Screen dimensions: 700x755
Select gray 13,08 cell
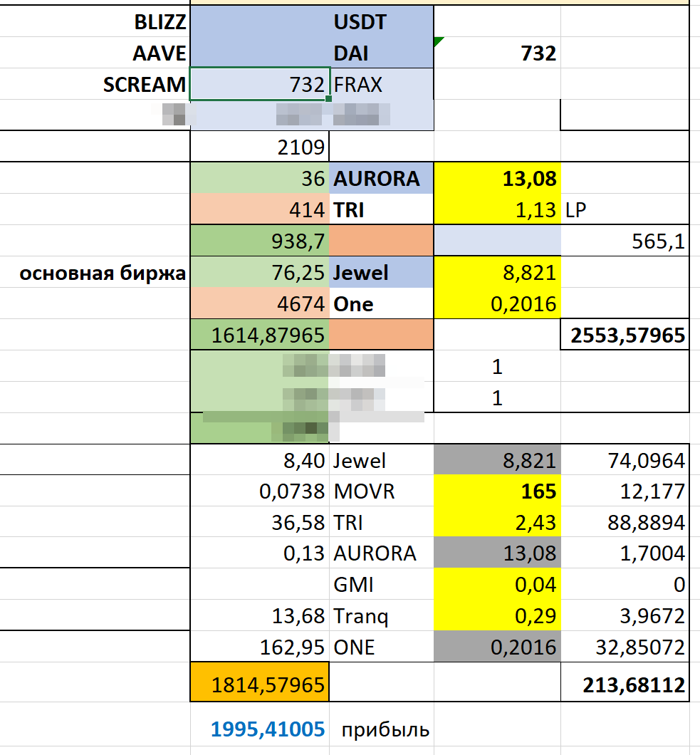497,553
